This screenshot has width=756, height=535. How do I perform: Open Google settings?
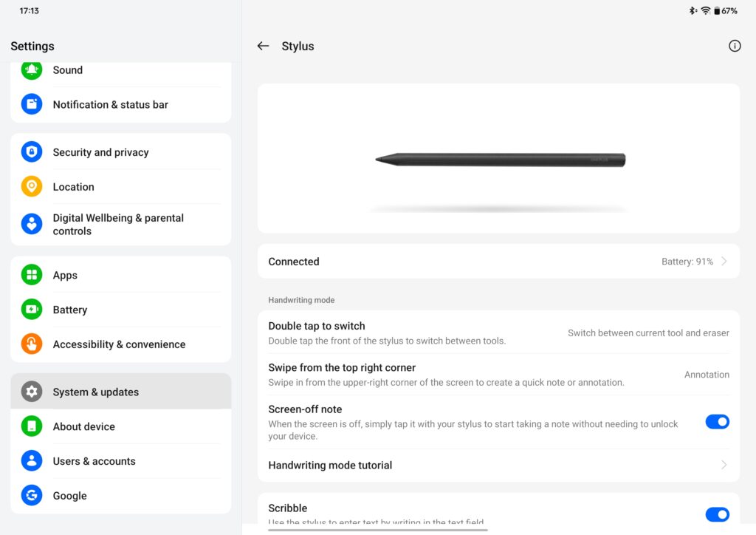coord(120,495)
